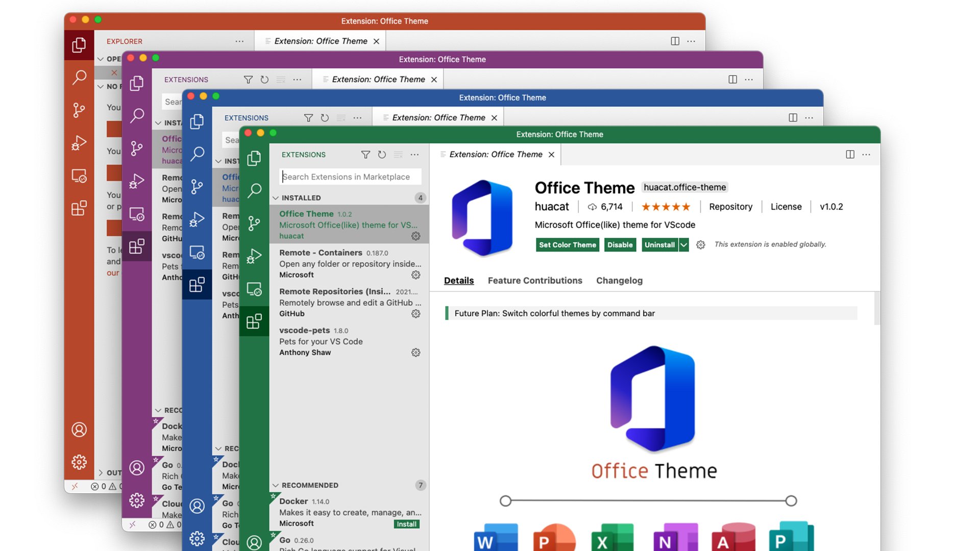Image resolution: width=980 pixels, height=551 pixels.
Task: Open Explorer in green activity bar
Action: pyautogui.click(x=254, y=159)
